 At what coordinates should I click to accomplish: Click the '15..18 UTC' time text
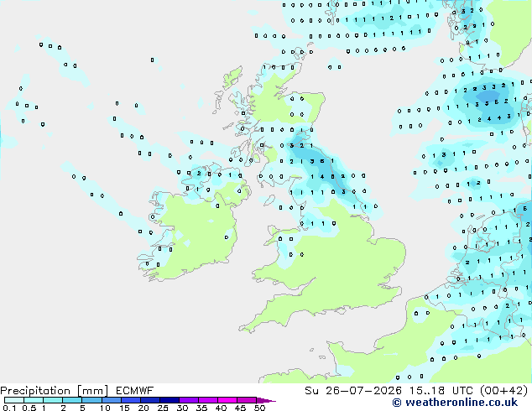(x=441, y=391)
